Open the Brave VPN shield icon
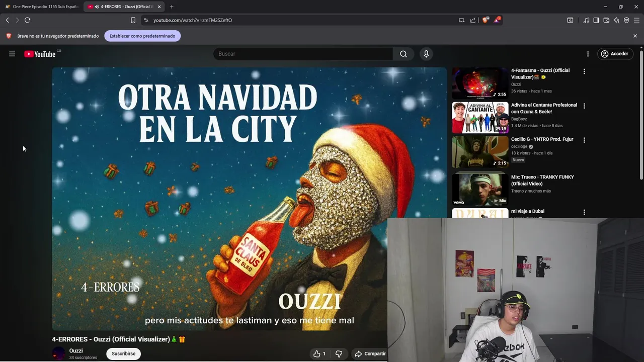 (x=626, y=20)
